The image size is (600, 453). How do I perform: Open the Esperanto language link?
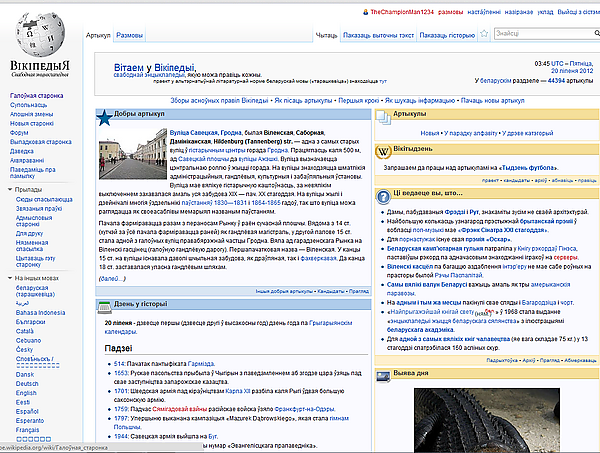[30, 420]
